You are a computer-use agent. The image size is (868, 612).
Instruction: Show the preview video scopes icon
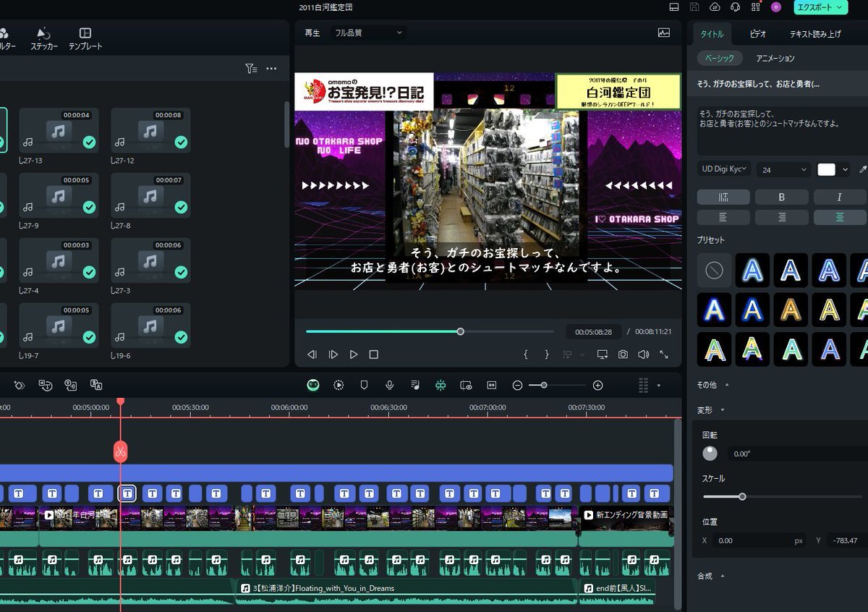664,33
